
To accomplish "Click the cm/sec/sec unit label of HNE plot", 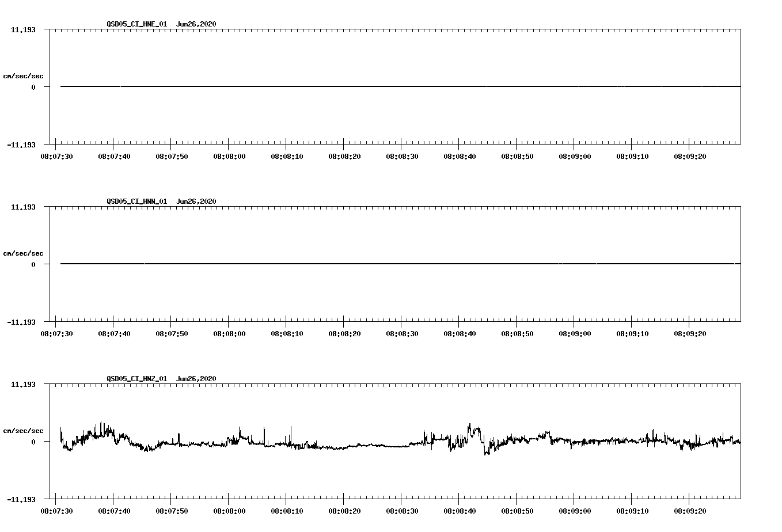I will pos(23,76).
